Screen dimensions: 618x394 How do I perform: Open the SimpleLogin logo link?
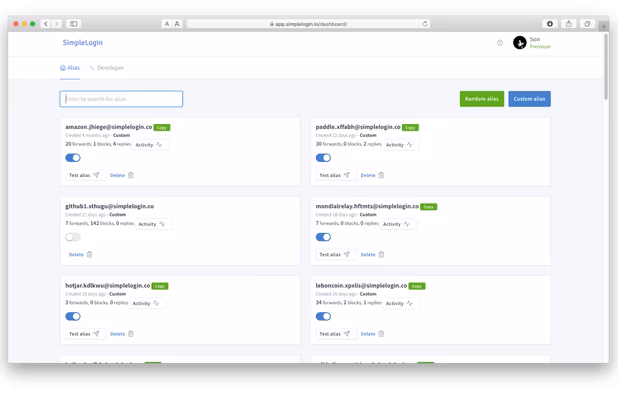point(82,43)
